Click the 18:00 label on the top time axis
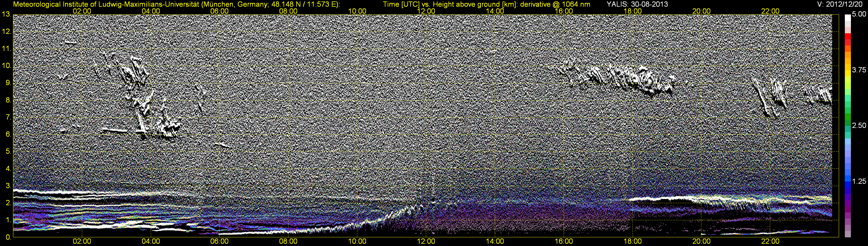This screenshot has height=246, width=868. 632,11
